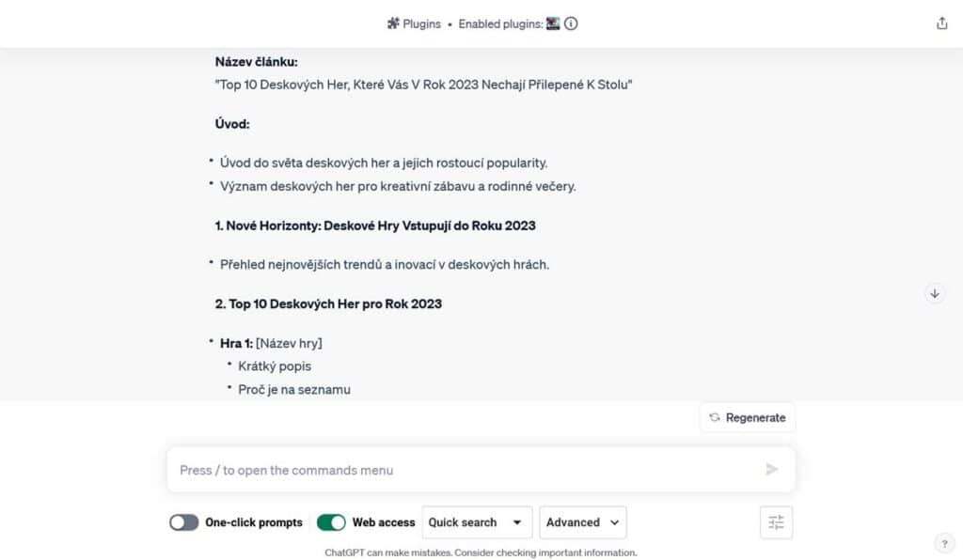Focus the message input field
The image size is (963, 560).
pos(461,470)
